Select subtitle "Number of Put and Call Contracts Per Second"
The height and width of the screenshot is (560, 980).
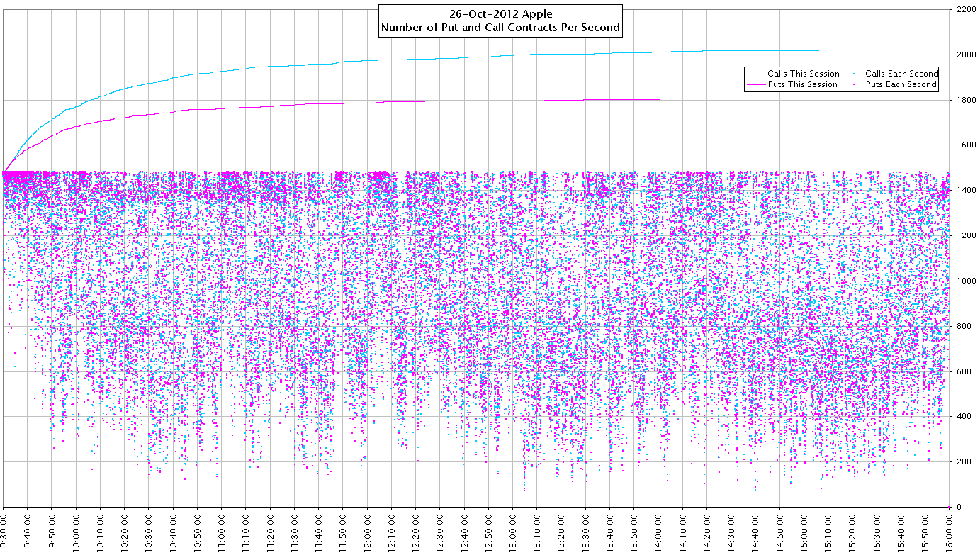(x=500, y=28)
